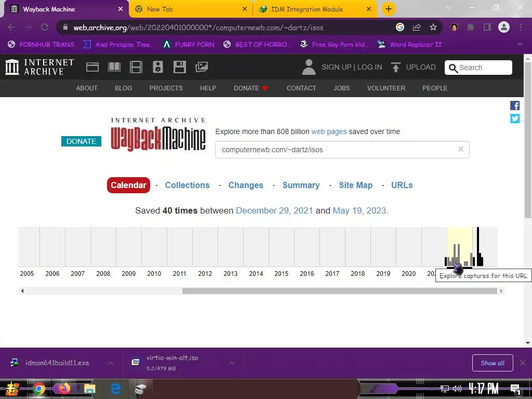Click the Wayback Machine URL input

click(x=342, y=150)
